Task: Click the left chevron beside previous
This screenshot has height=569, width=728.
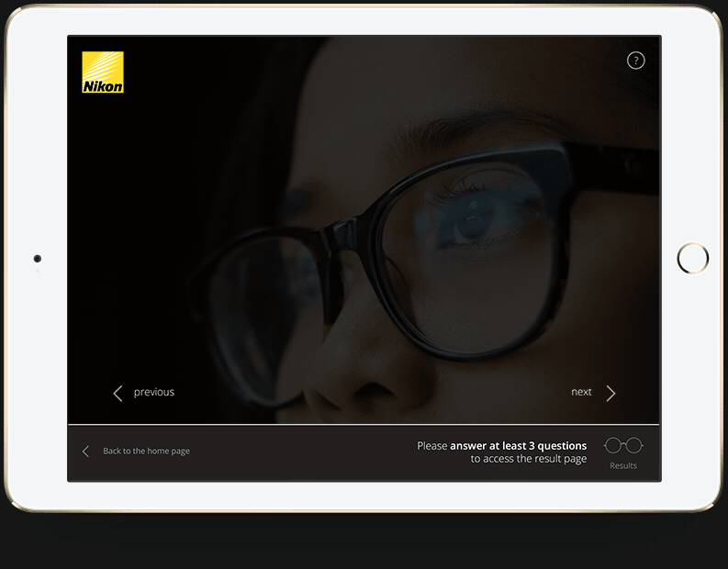Action: (118, 393)
